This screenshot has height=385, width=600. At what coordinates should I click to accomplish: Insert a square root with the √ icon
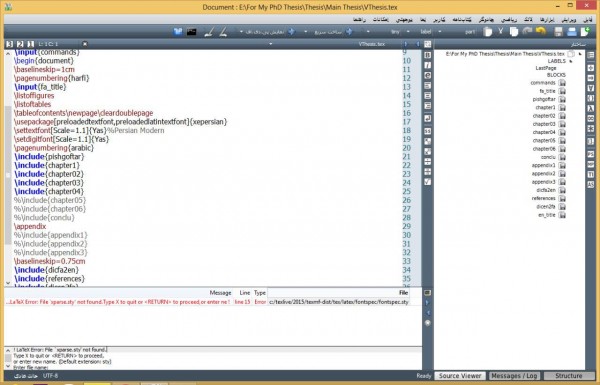pyautogui.click(x=427, y=182)
